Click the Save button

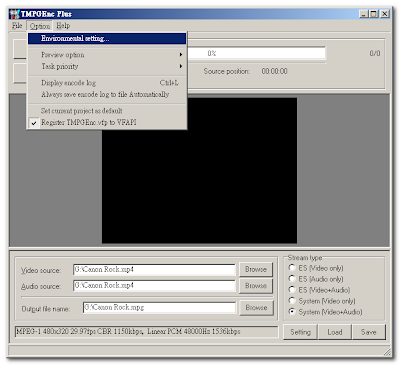pos(369,332)
